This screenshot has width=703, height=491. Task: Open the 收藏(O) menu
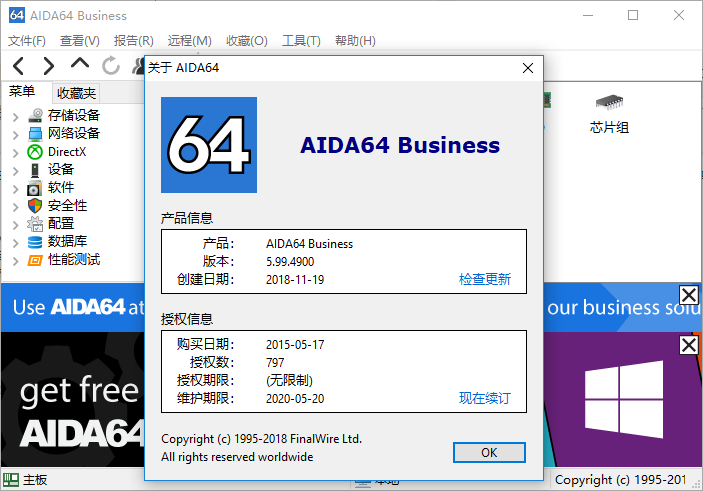[x=247, y=41]
